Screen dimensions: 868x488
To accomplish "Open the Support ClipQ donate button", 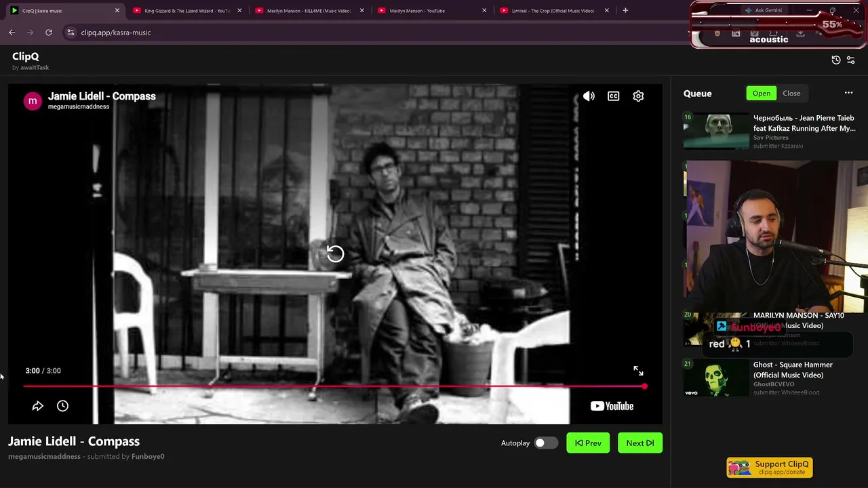I will coord(770,468).
